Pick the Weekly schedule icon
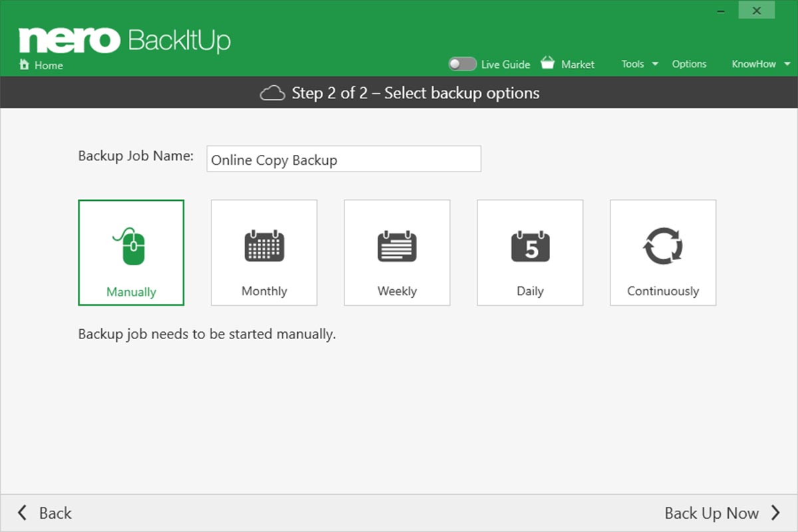 pyautogui.click(x=397, y=245)
